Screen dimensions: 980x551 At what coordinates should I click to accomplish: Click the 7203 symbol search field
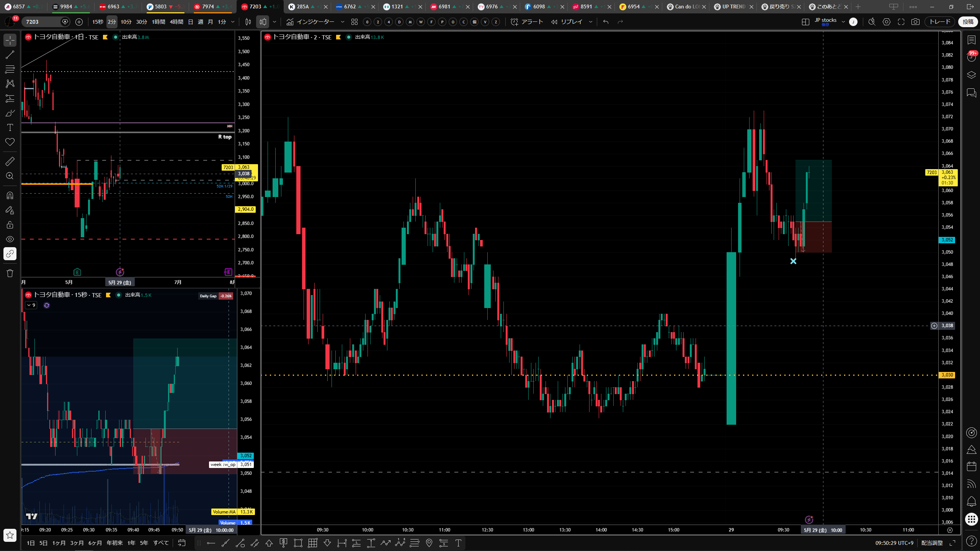point(42,22)
